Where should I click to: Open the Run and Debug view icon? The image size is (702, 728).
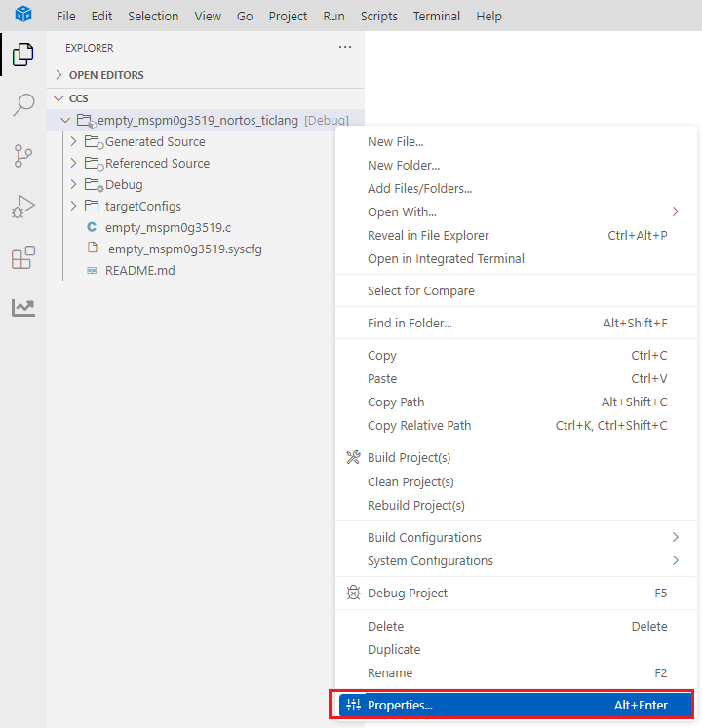[x=23, y=207]
